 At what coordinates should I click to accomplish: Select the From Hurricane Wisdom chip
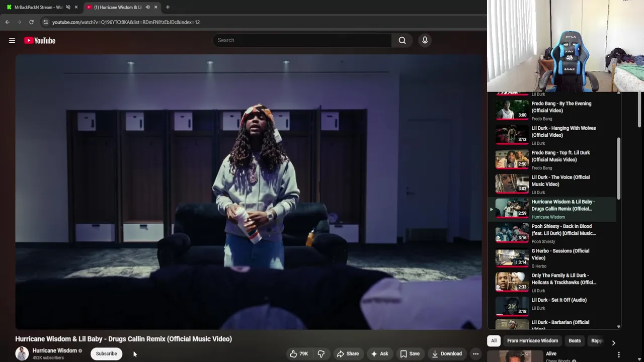tap(532, 341)
